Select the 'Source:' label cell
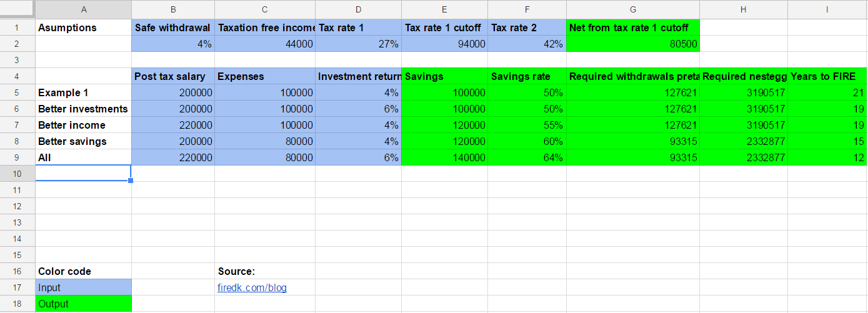 (265, 271)
